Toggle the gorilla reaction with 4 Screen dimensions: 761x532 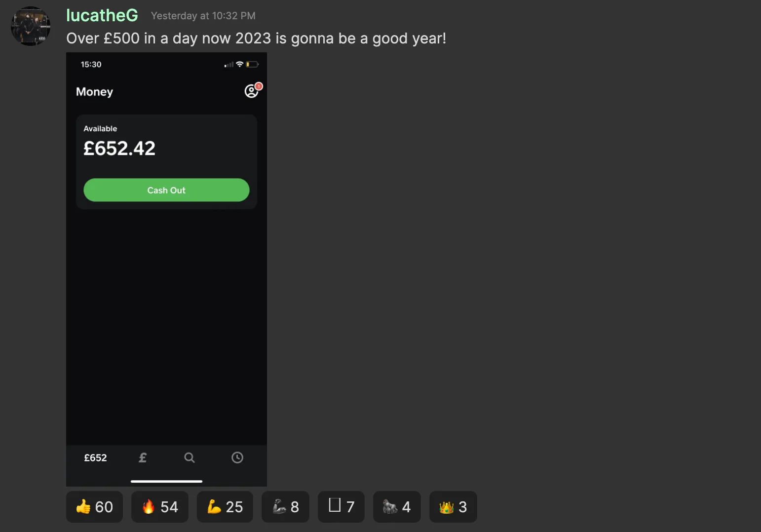397,507
